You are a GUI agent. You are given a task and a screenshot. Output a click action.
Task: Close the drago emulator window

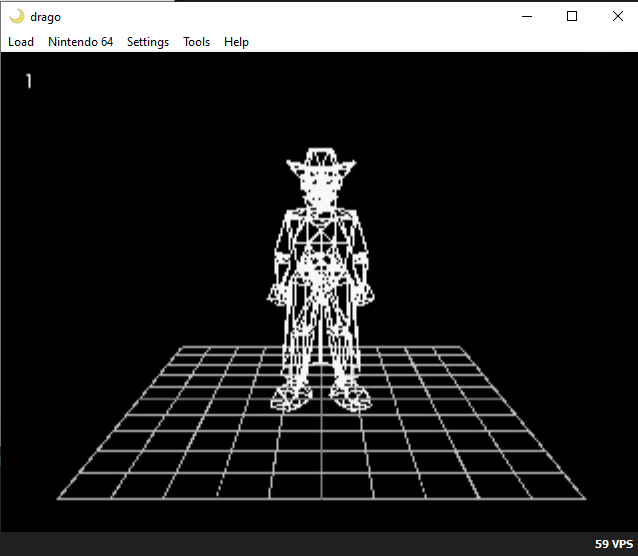click(x=617, y=16)
